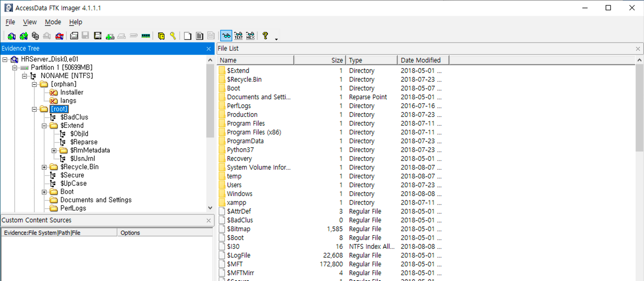Click the Export File Hash List icon

[x=199, y=36]
